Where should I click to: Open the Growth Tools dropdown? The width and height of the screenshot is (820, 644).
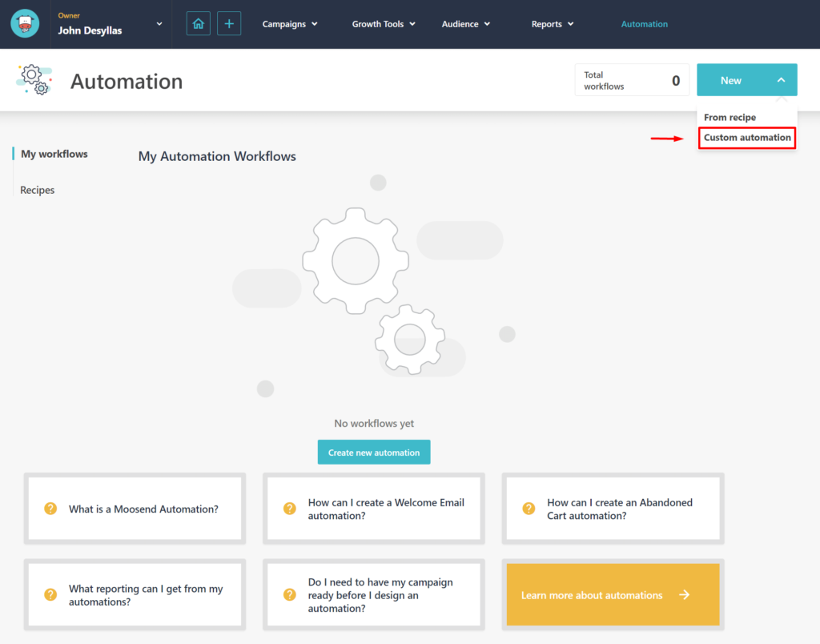point(383,23)
